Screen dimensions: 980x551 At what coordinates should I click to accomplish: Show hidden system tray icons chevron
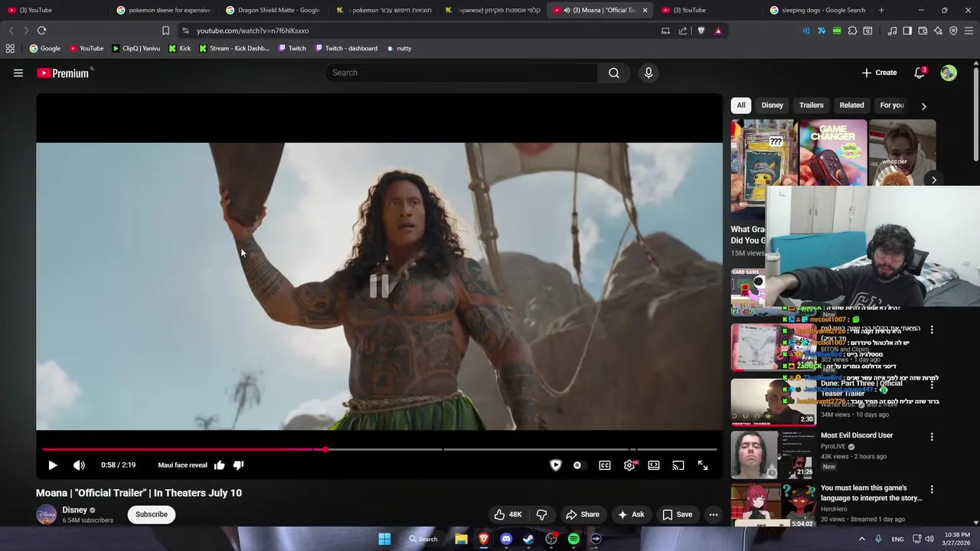pyautogui.click(x=861, y=539)
